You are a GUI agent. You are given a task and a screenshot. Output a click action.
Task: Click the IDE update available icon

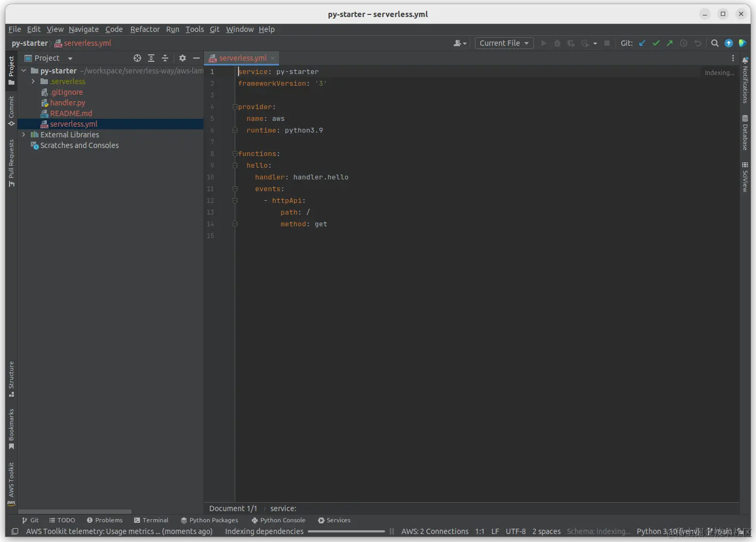tap(729, 43)
